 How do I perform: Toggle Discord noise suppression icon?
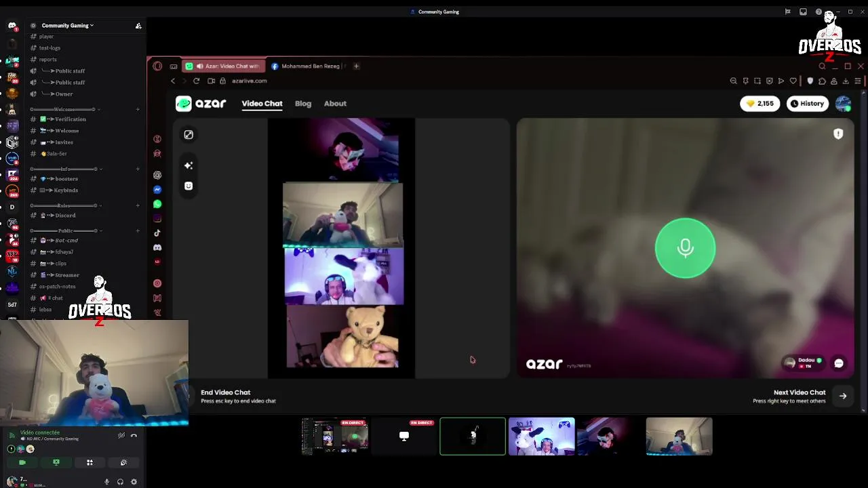click(x=121, y=436)
